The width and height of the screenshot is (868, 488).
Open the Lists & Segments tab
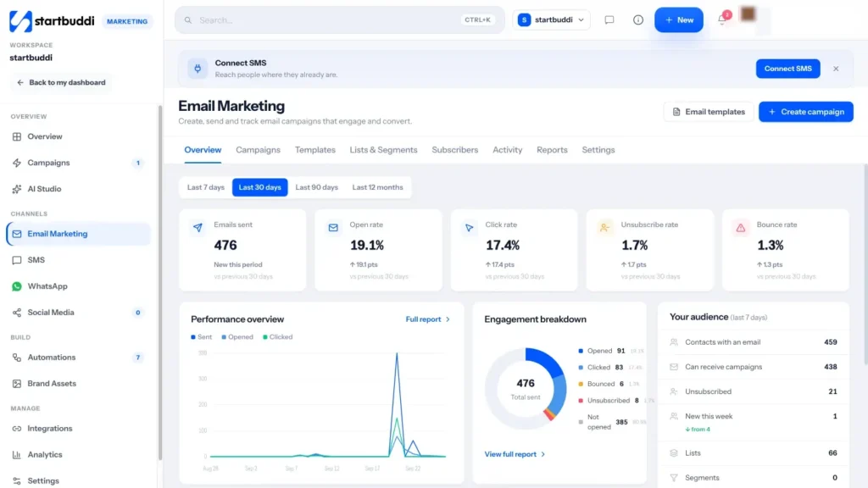click(x=384, y=150)
